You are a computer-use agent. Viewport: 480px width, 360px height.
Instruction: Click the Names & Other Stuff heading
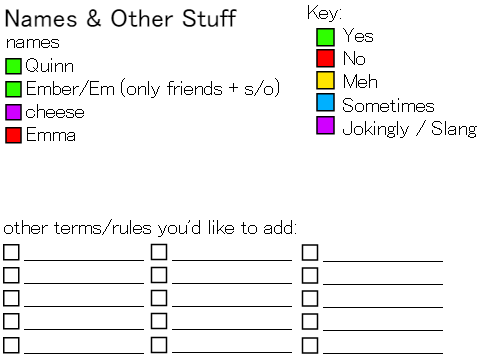click(x=120, y=18)
